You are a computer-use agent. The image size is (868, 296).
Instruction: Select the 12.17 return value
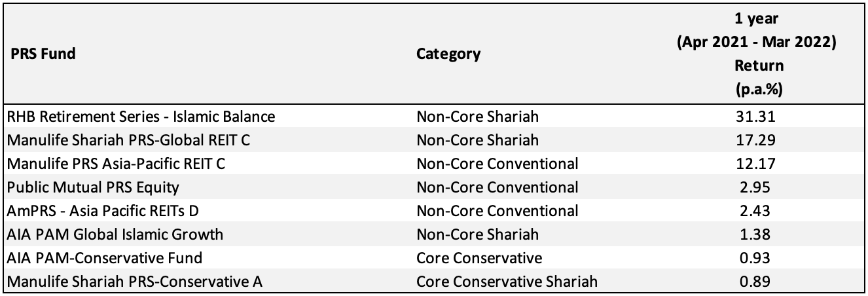point(759,164)
